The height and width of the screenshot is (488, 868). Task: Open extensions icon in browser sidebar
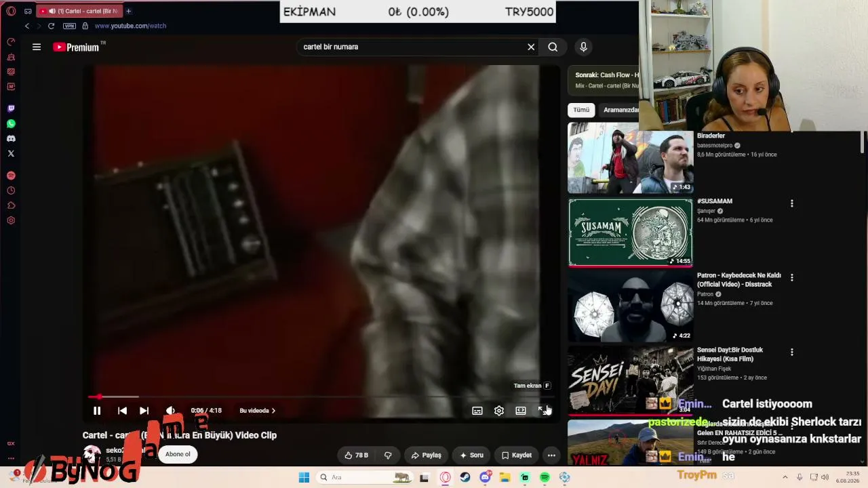[x=11, y=205]
